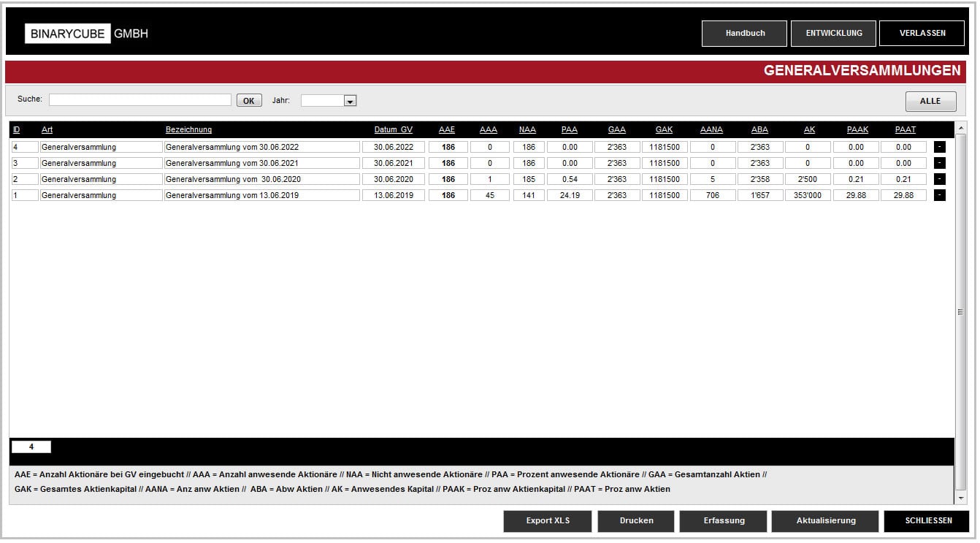Sort the table by Bezeichnung header
Image resolution: width=980 pixels, height=543 pixels.
[x=188, y=129]
